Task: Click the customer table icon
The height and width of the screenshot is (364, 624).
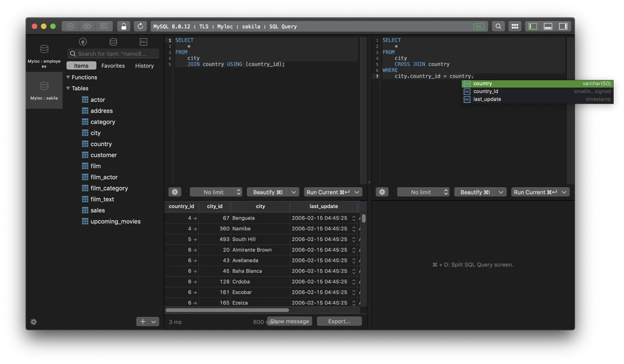Action: point(85,155)
